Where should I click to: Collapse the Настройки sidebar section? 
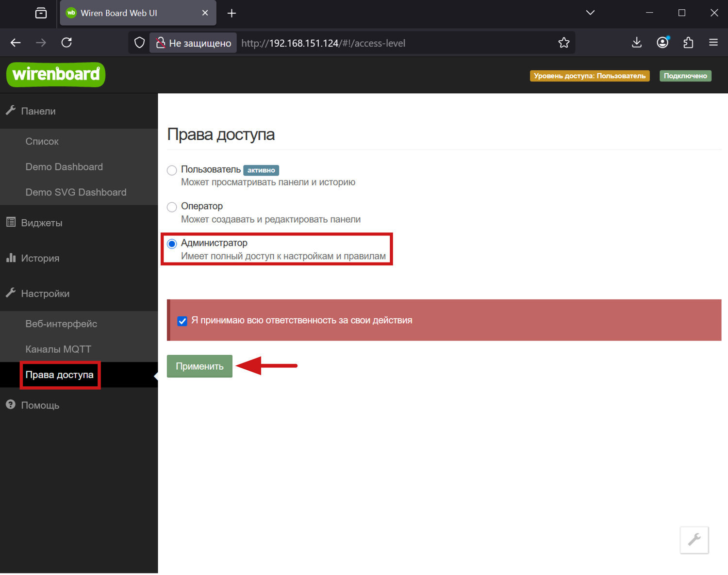coord(45,294)
